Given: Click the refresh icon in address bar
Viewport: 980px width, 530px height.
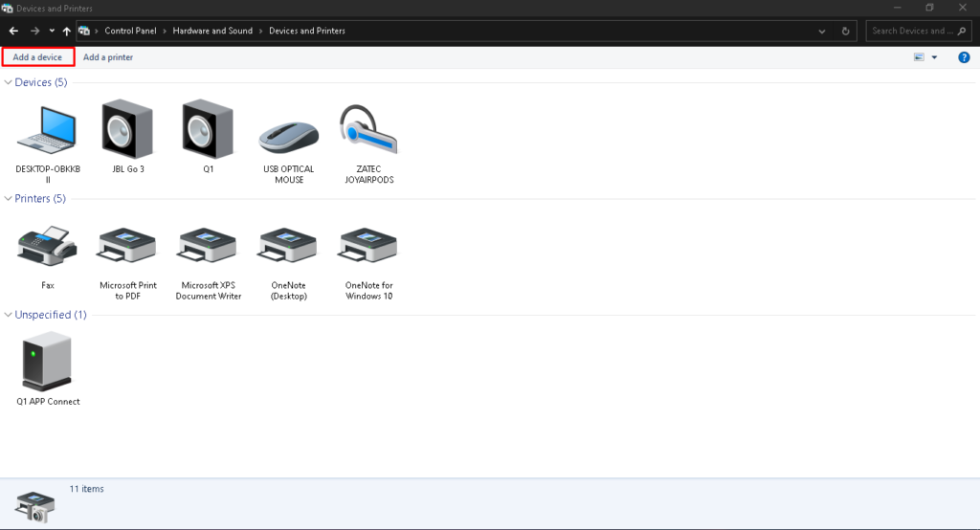Looking at the screenshot, I should pos(845,31).
